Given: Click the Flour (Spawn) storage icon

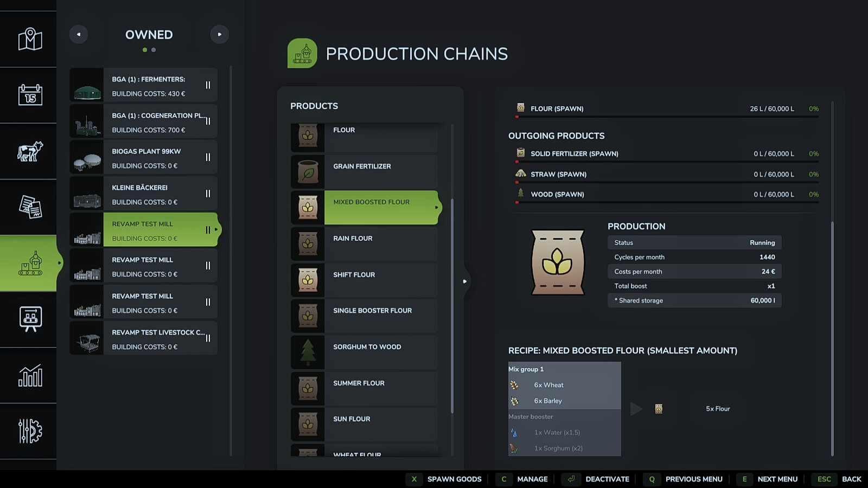Looking at the screenshot, I should point(521,107).
